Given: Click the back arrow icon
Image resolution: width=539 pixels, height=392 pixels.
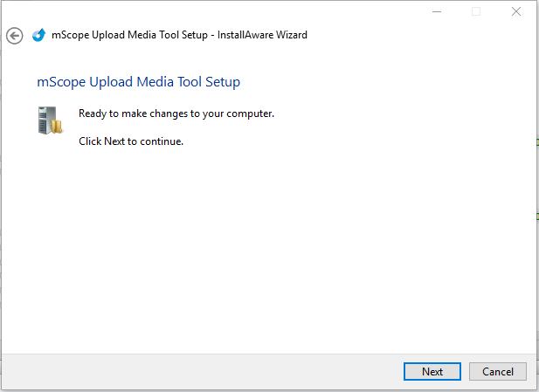Looking at the screenshot, I should [x=14, y=36].
